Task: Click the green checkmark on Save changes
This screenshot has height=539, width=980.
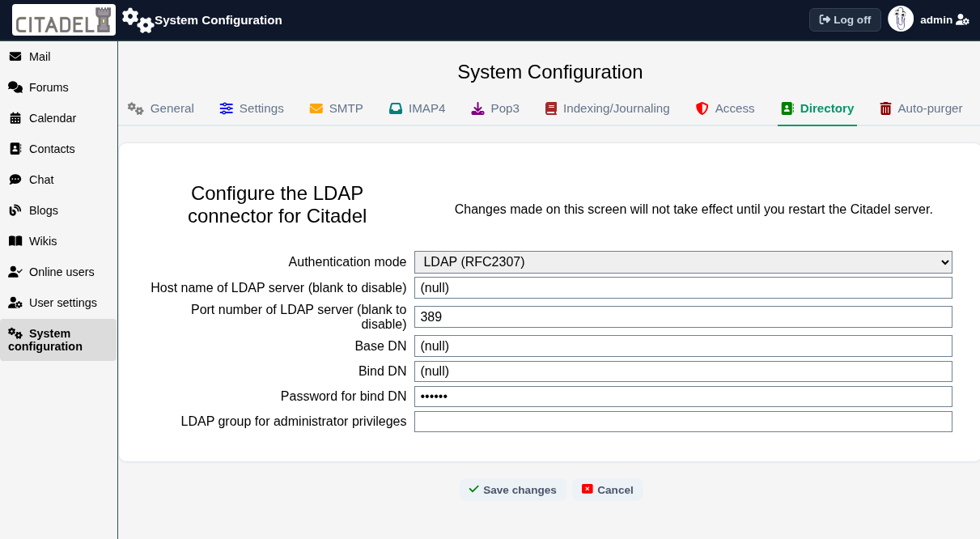Action: [x=473, y=489]
